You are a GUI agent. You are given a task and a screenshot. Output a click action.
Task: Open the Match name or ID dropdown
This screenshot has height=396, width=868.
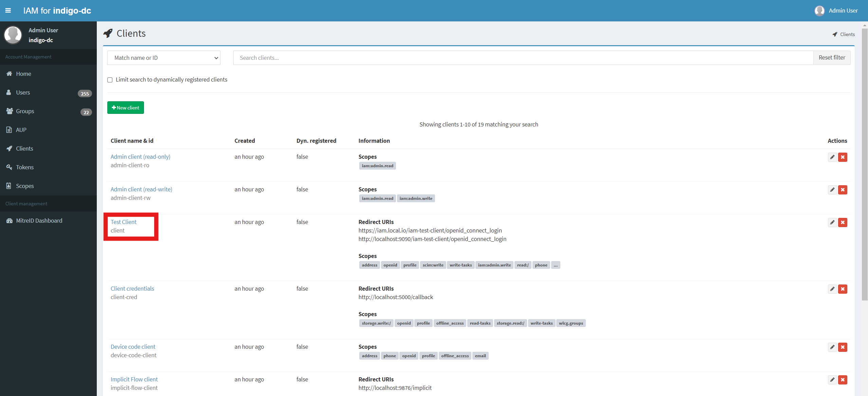(x=164, y=57)
